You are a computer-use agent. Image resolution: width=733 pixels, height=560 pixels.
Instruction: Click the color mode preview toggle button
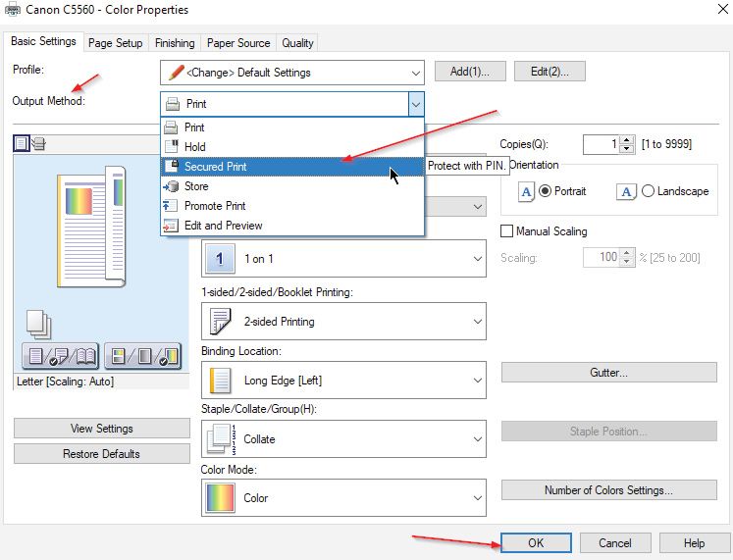pos(142,356)
